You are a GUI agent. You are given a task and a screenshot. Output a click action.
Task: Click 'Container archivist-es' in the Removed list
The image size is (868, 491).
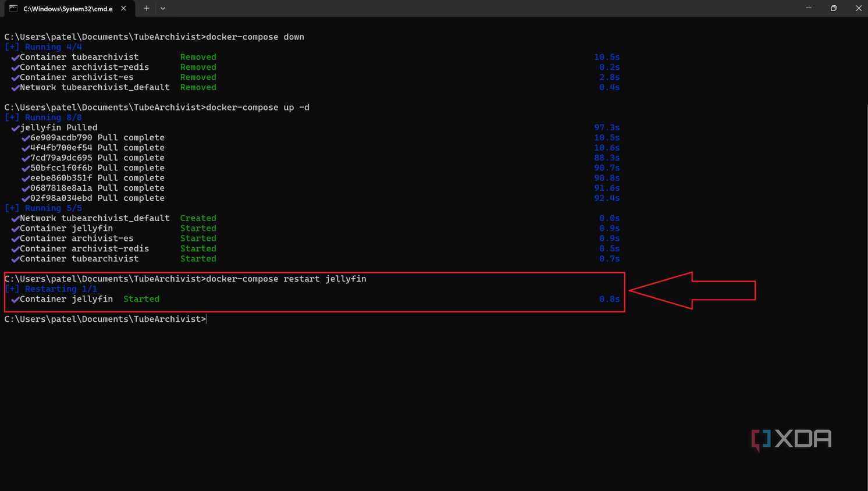(77, 77)
